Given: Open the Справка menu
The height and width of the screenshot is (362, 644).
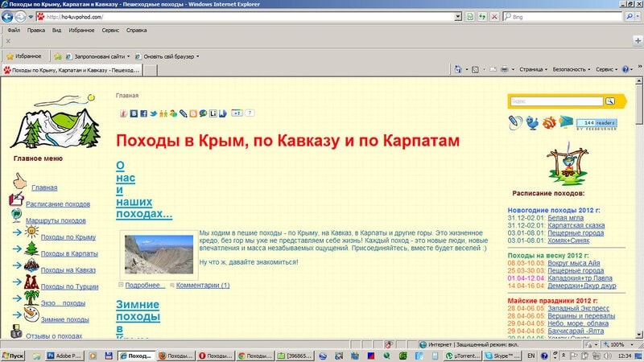Looking at the screenshot, I should (x=137, y=30).
